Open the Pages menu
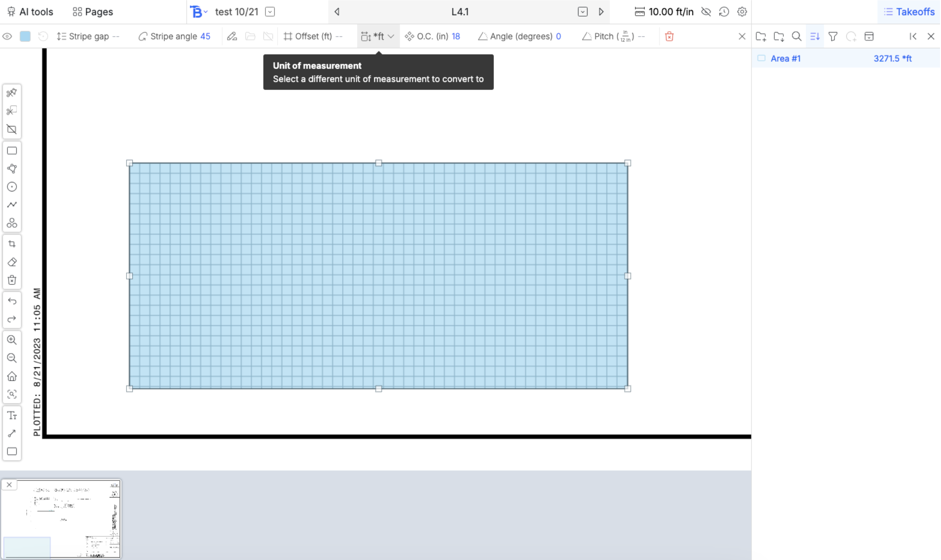 point(93,12)
